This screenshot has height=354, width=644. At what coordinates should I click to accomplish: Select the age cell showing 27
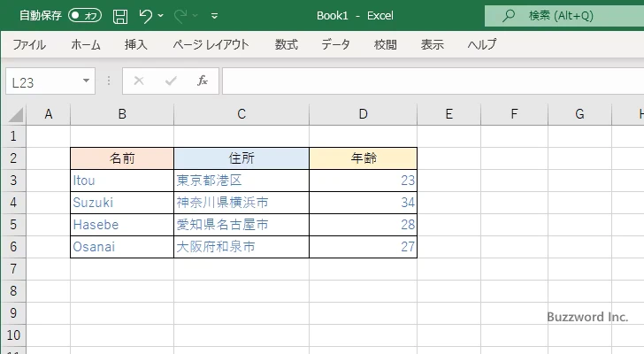pyautogui.click(x=363, y=247)
